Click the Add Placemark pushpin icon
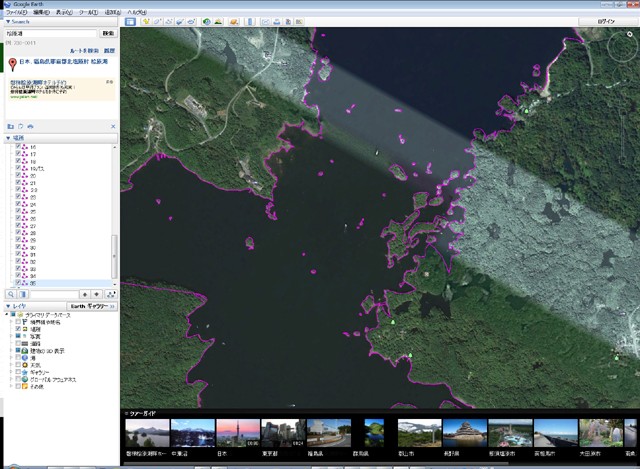 point(146,20)
